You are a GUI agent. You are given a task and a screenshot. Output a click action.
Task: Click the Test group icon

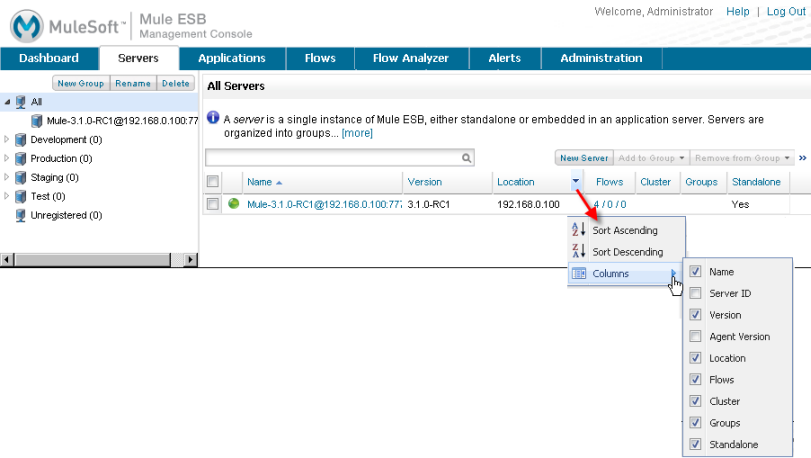point(21,196)
